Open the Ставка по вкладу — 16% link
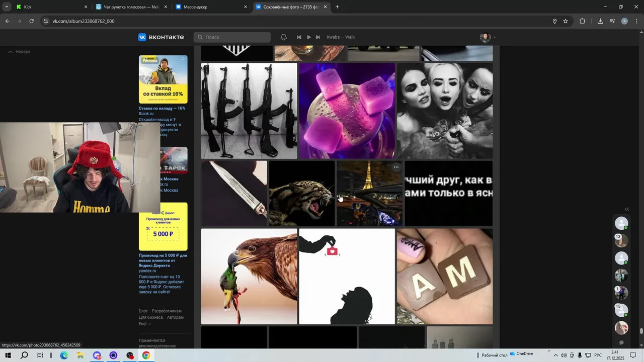The height and width of the screenshot is (362, 644). [162, 108]
